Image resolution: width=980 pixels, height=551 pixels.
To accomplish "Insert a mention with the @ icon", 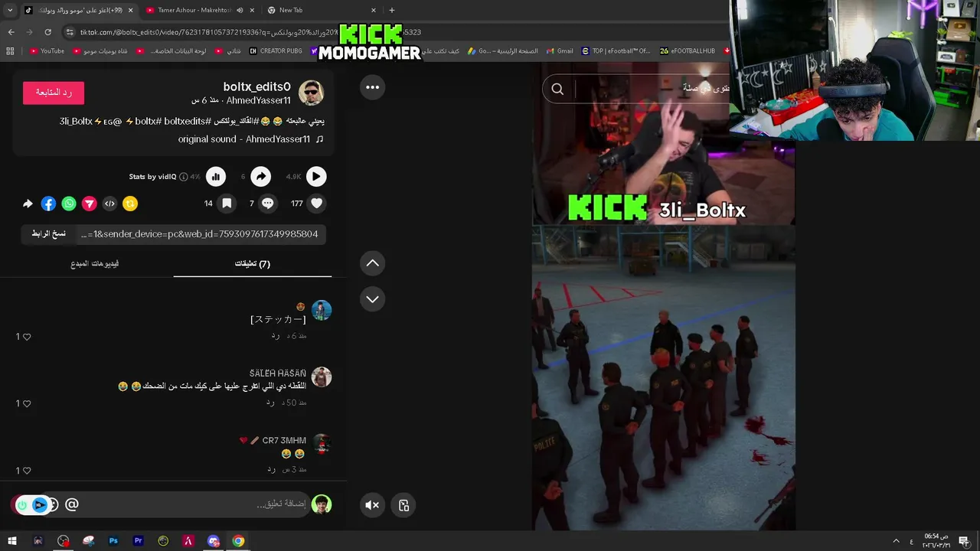I will click(x=72, y=504).
